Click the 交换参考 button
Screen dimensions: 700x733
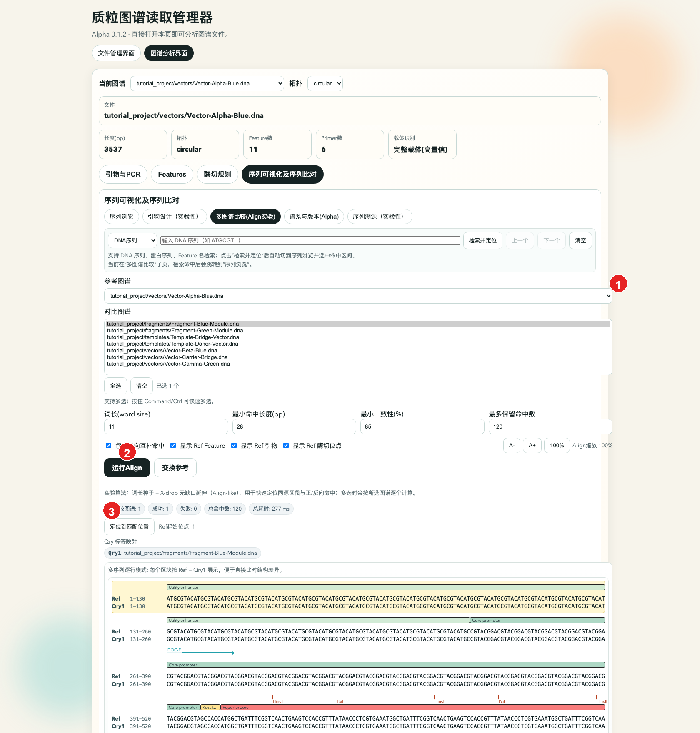[175, 468]
